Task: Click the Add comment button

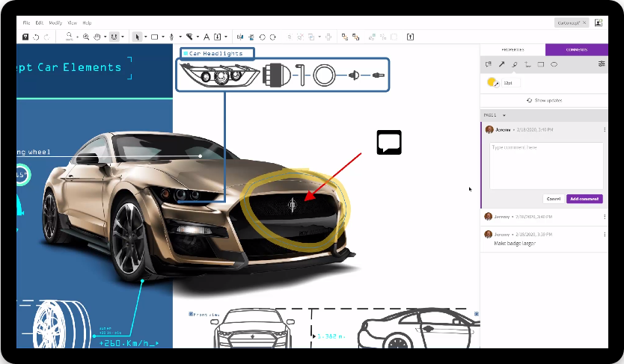Action: click(584, 199)
